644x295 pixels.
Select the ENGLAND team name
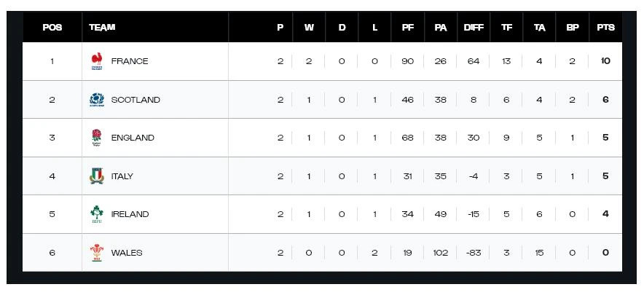[x=133, y=138]
